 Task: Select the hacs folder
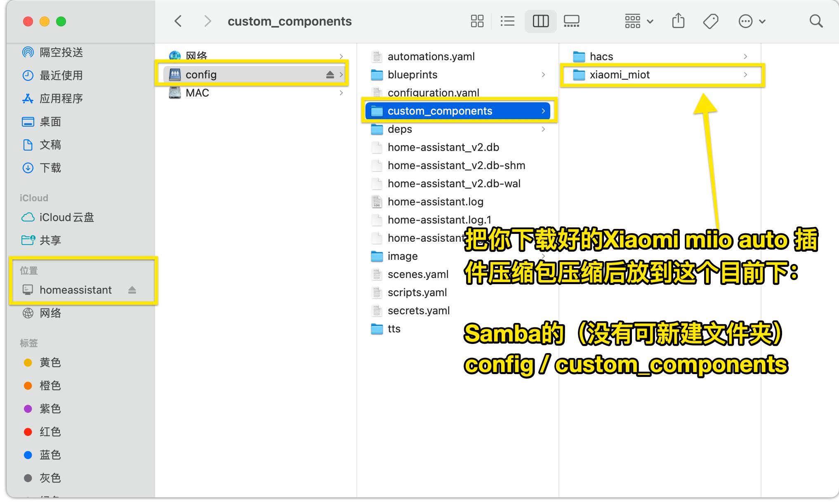click(x=601, y=57)
